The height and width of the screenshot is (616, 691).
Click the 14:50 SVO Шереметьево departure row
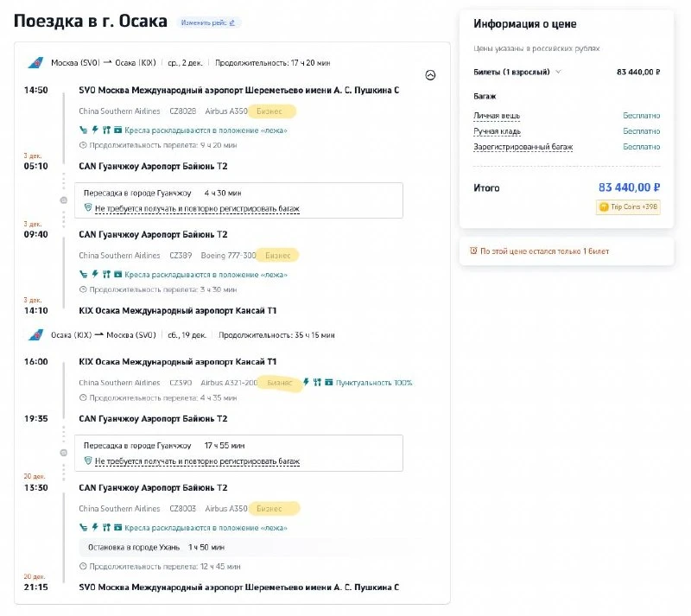[212, 90]
